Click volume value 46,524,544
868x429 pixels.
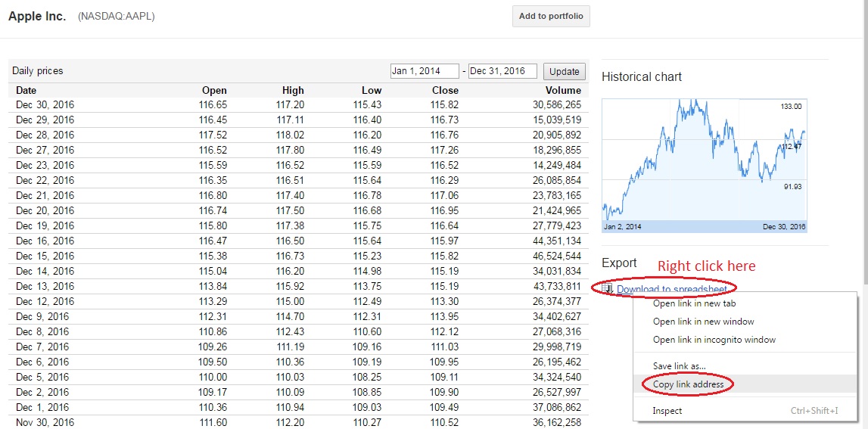click(x=555, y=256)
